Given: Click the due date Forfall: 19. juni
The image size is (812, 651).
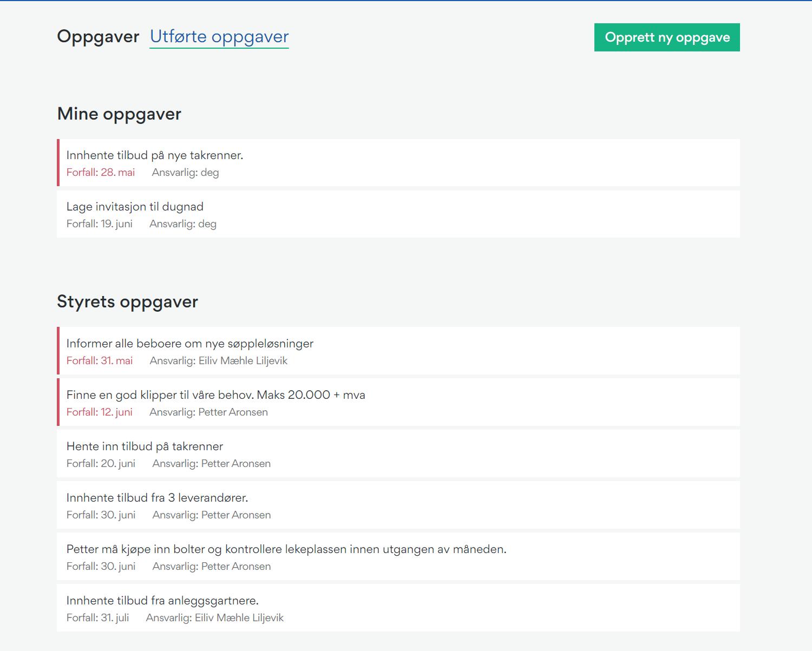Looking at the screenshot, I should click(100, 224).
